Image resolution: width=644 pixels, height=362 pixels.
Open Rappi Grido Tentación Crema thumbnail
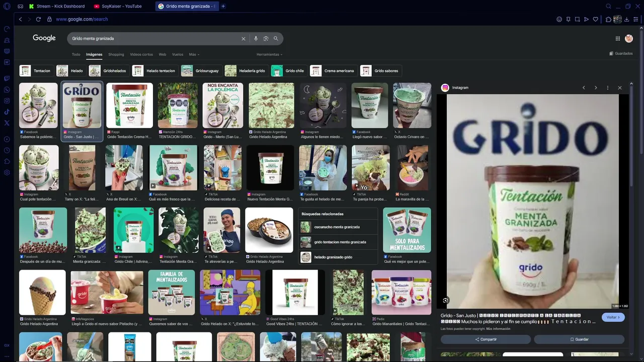(x=129, y=106)
